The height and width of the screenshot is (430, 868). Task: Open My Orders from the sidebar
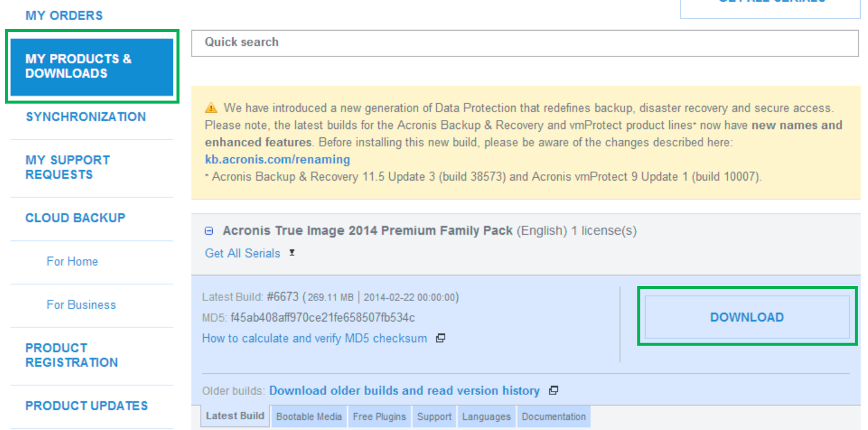coord(63,15)
